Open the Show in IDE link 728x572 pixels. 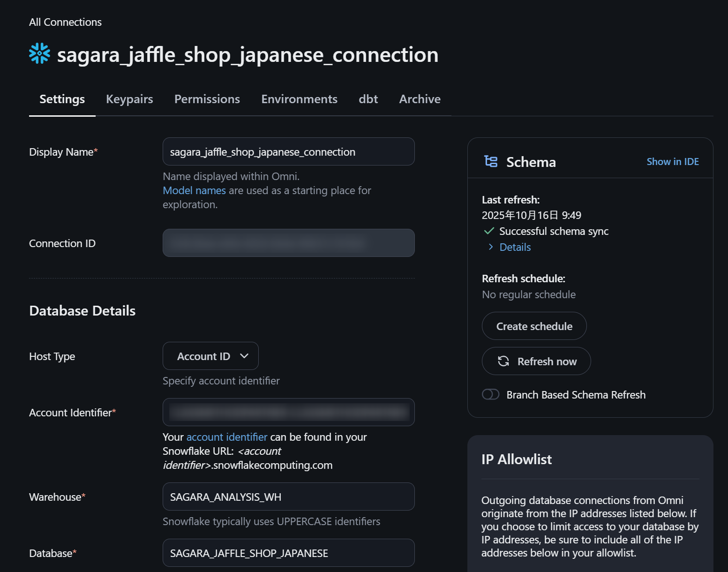click(x=672, y=161)
